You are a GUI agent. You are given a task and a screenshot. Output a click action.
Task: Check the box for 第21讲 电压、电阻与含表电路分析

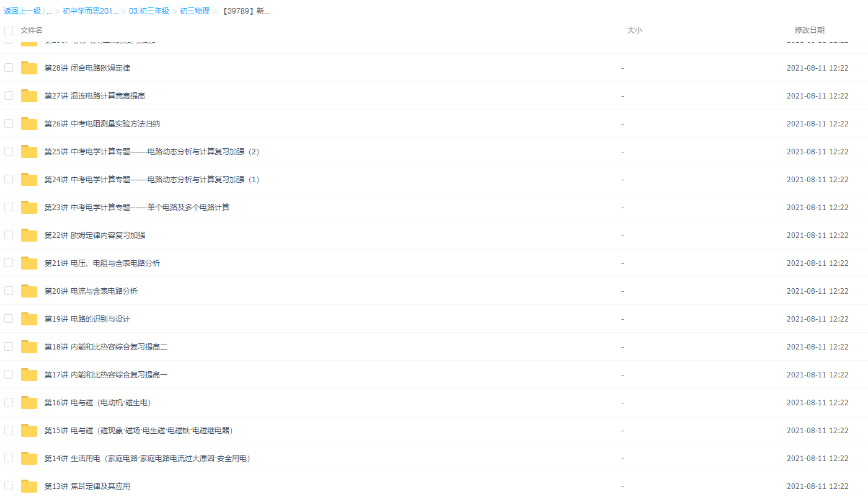9,263
